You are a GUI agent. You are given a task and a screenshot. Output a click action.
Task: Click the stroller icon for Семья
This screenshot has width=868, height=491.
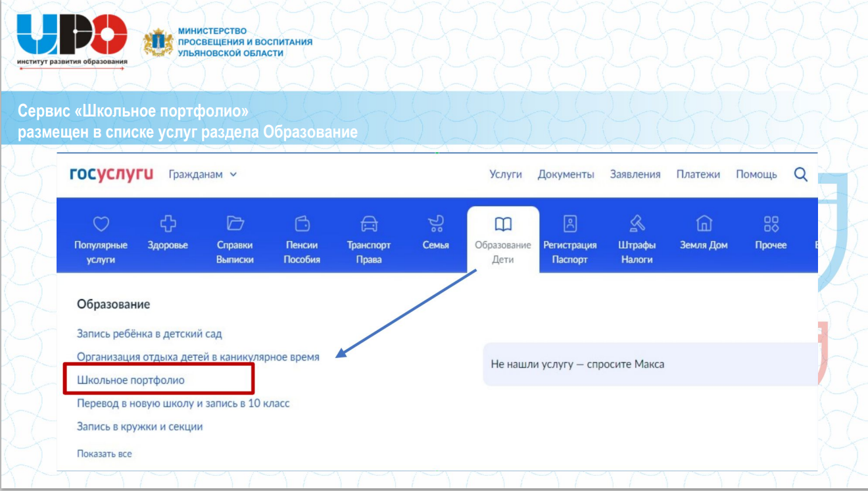(x=436, y=224)
